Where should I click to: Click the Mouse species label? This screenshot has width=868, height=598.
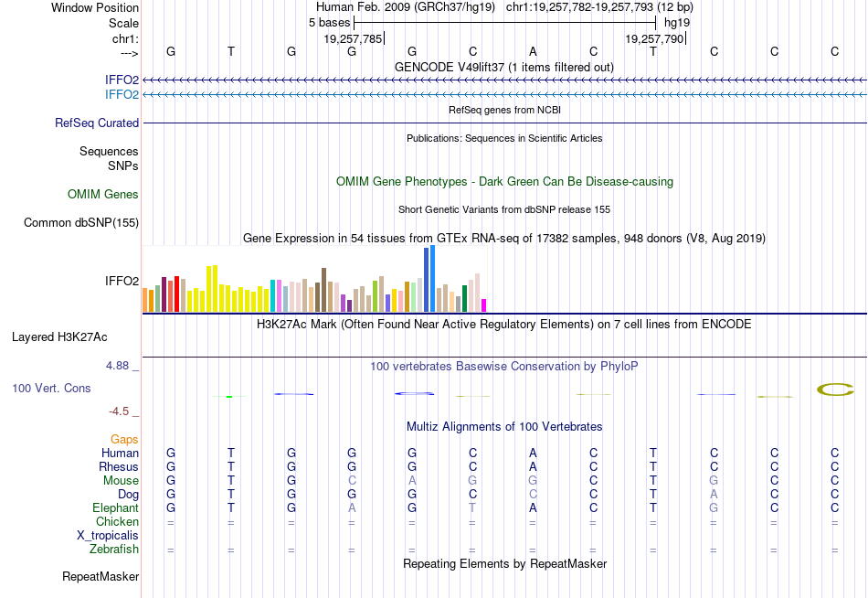pos(121,481)
